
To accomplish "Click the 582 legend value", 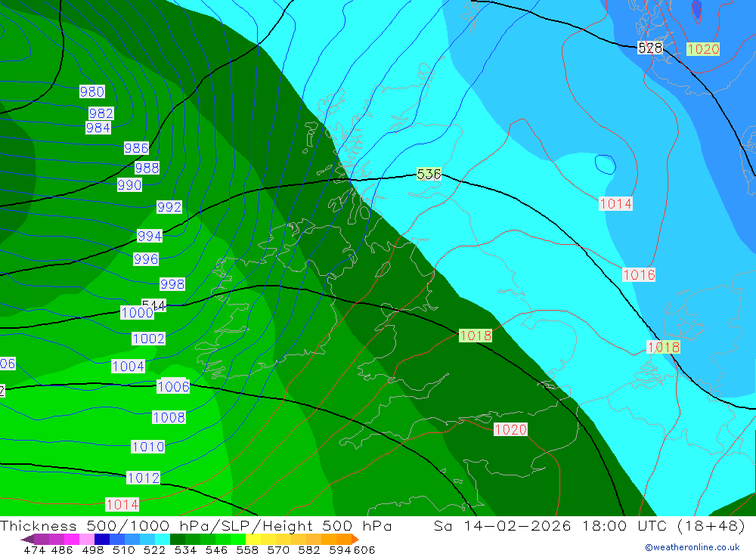I will (308, 549).
